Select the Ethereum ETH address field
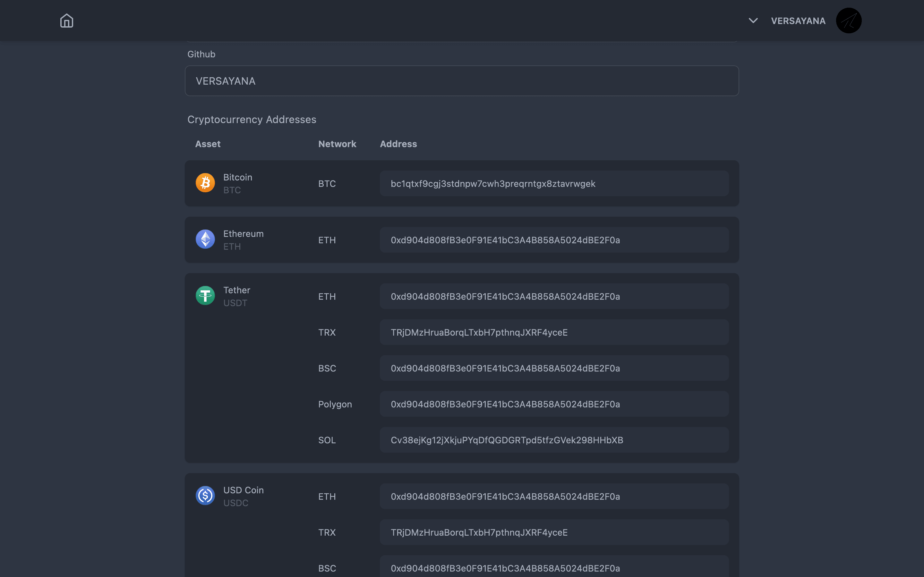 [x=554, y=240]
